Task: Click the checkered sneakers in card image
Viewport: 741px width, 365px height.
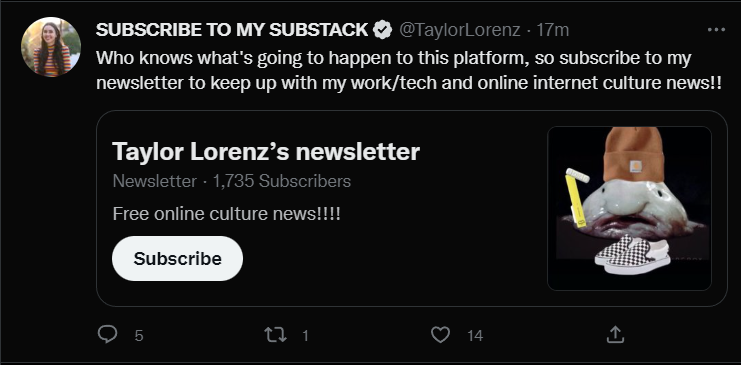Action: point(632,255)
